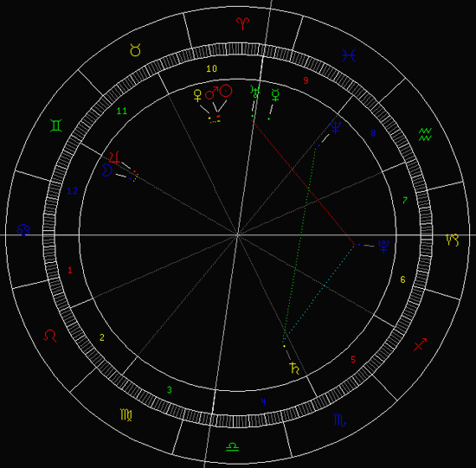The height and width of the screenshot is (468, 476).
Task: Select the blue Cancer sign symbol
Action: (23, 230)
